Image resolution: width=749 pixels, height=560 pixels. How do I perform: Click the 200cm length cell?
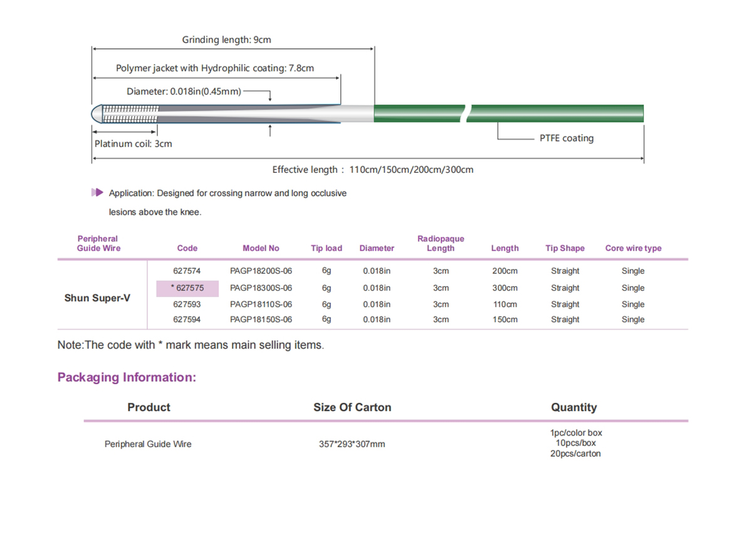pos(505,271)
